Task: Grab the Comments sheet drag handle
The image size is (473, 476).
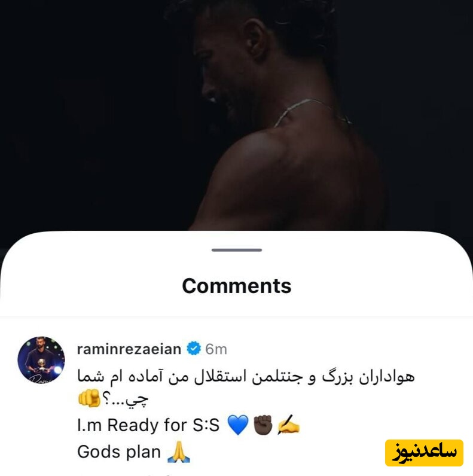Action: (237, 250)
